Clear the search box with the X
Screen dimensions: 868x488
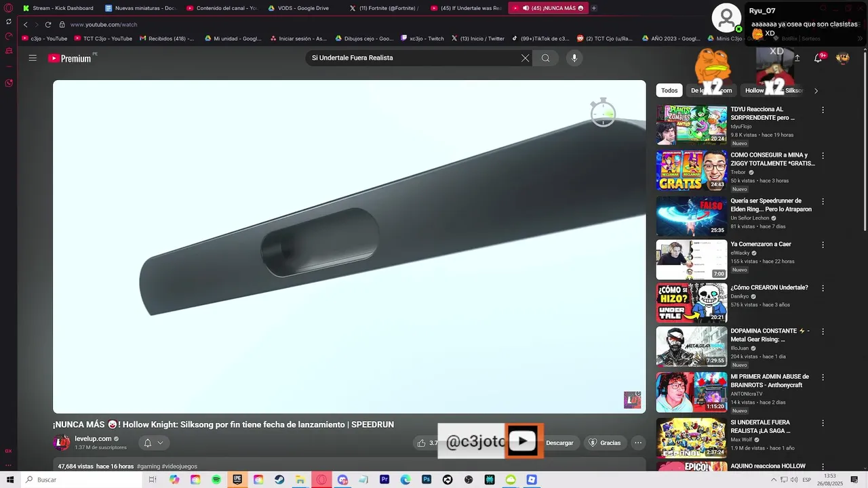525,58
